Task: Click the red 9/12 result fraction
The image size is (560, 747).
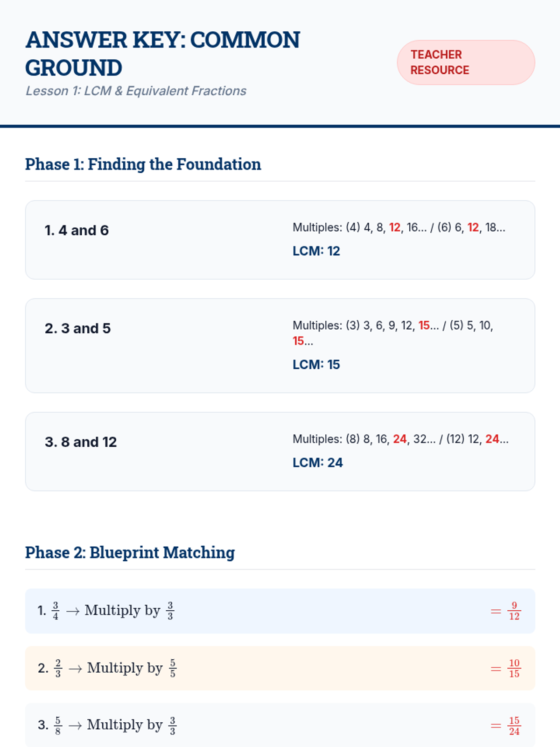Action: tap(514, 611)
